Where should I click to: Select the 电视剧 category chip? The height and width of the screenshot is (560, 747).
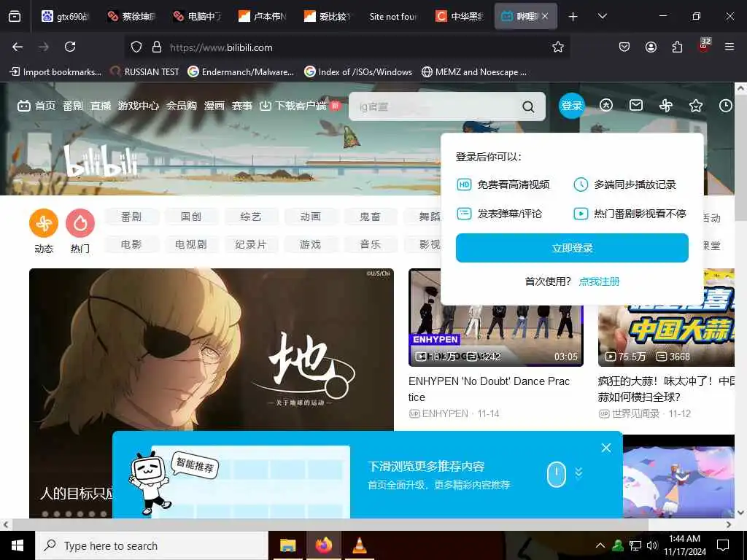[x=191, y=244]
